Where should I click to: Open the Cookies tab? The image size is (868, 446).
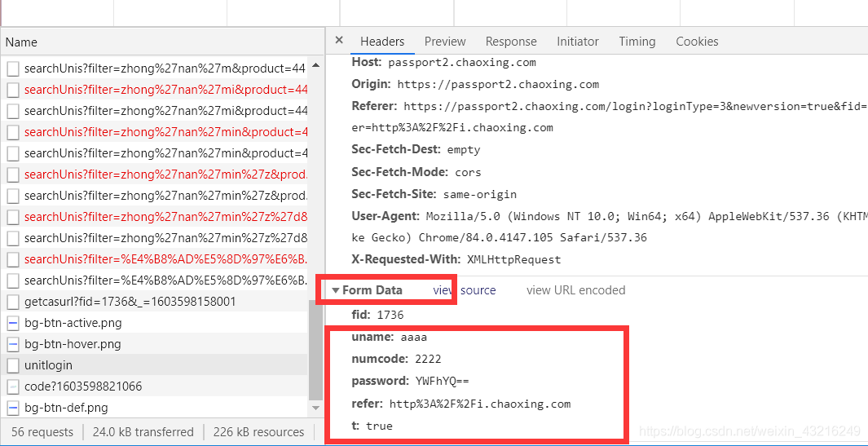697,42
